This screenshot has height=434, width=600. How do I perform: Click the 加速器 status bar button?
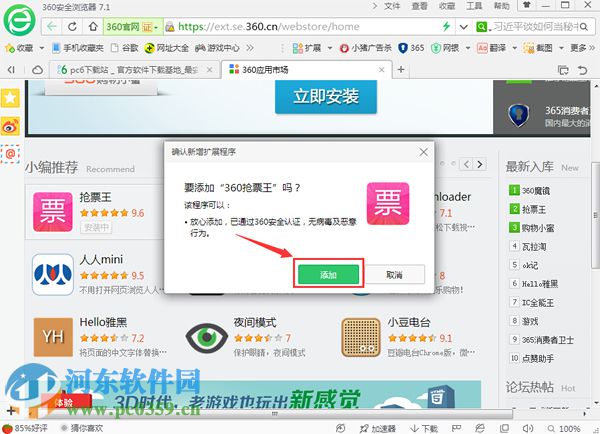point(378,429)
